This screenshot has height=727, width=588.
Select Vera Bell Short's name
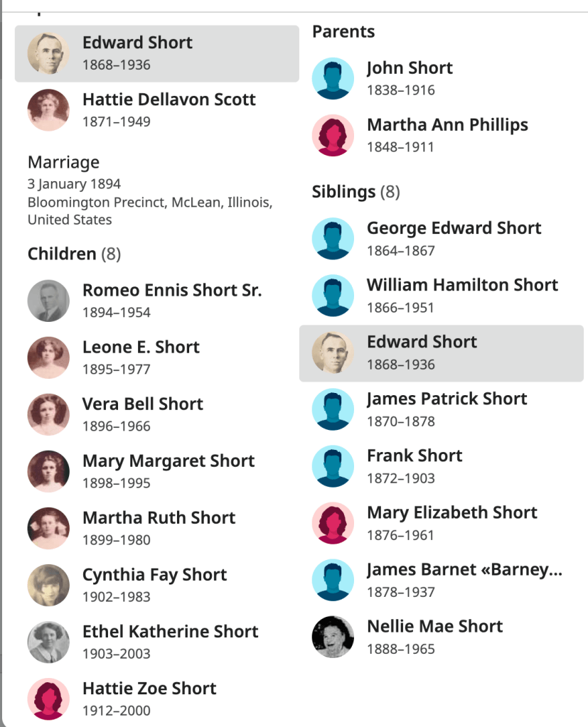pyautogui.click(x=143, y=404)
